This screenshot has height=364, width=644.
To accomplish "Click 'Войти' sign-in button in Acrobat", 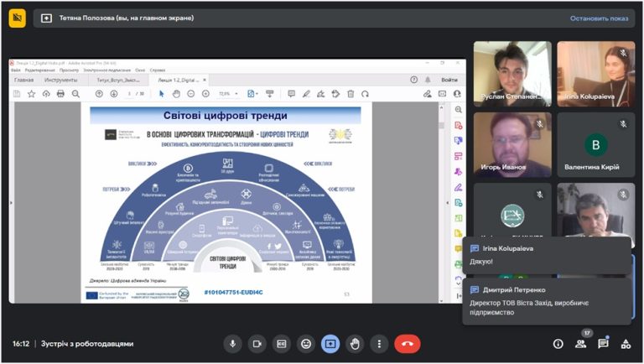I will [449, 80].
